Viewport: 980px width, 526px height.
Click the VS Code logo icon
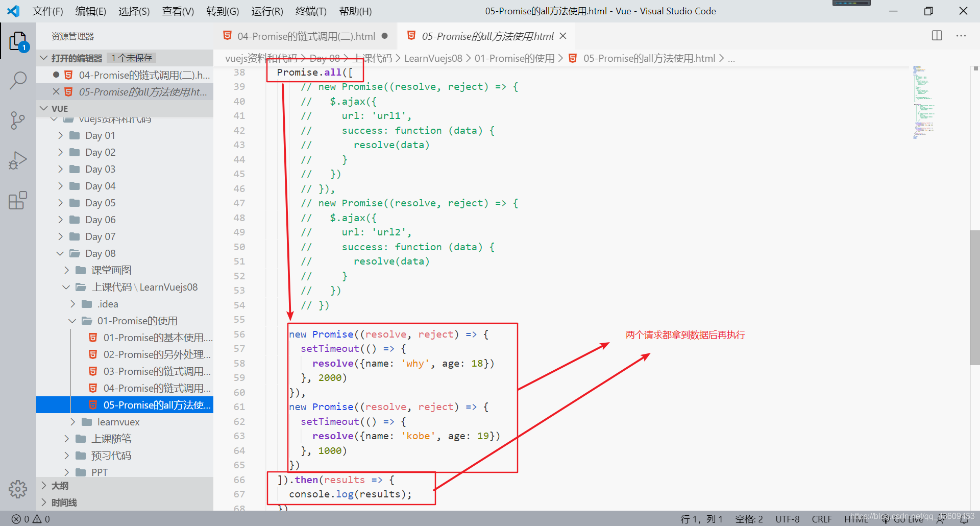(x=13, y=11)
